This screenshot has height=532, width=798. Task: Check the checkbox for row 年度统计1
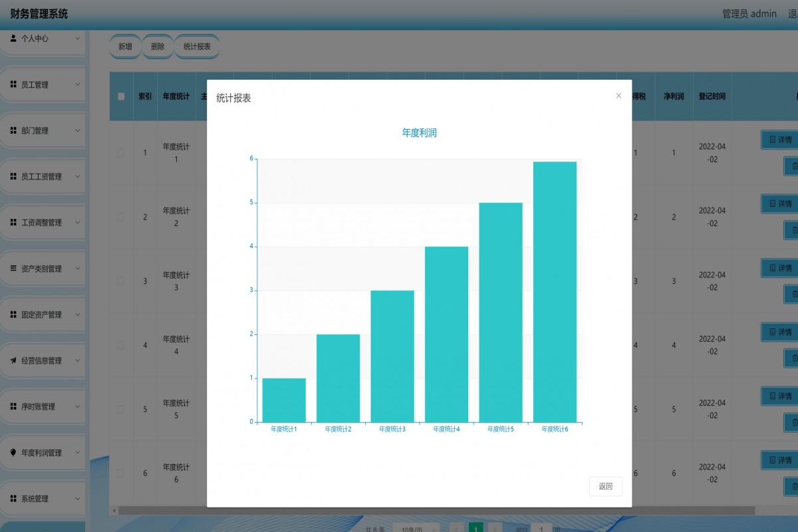tap(121, 153)
